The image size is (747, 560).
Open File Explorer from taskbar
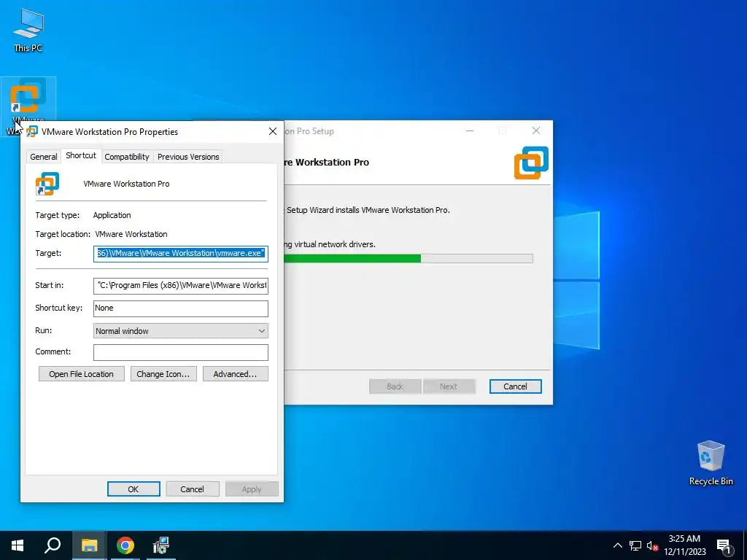coord(89,545)
